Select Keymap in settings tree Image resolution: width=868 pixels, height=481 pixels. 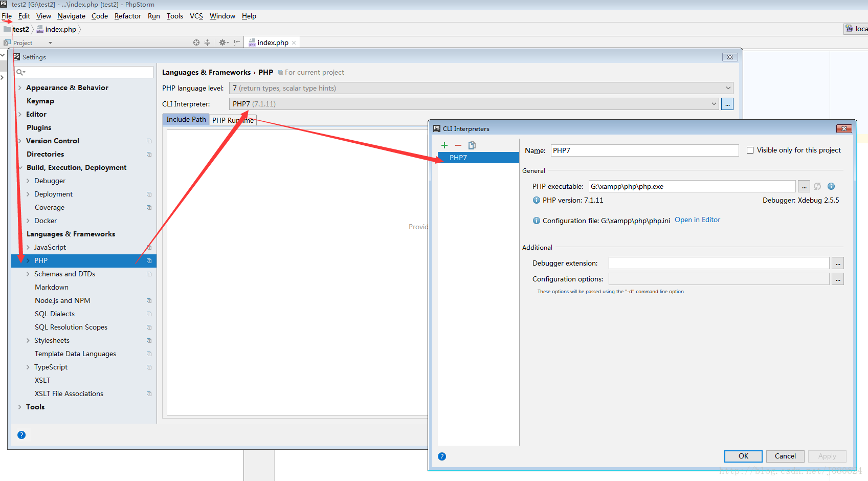pos(40,101)
